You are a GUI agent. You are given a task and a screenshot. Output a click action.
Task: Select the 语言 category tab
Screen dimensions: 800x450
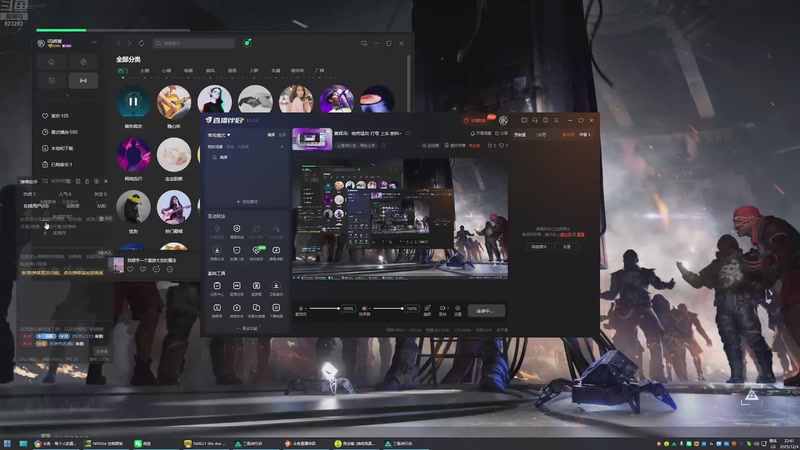tap(232, 71)
